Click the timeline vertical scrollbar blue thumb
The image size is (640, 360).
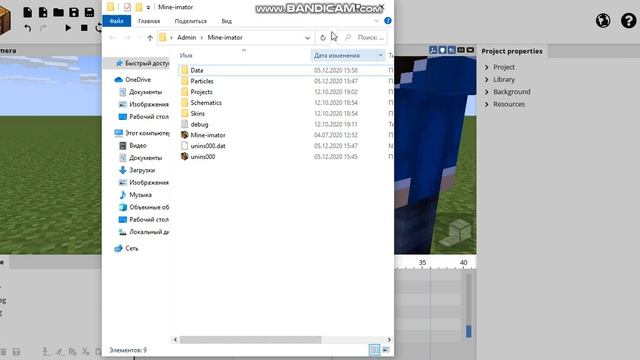(469, 331)
